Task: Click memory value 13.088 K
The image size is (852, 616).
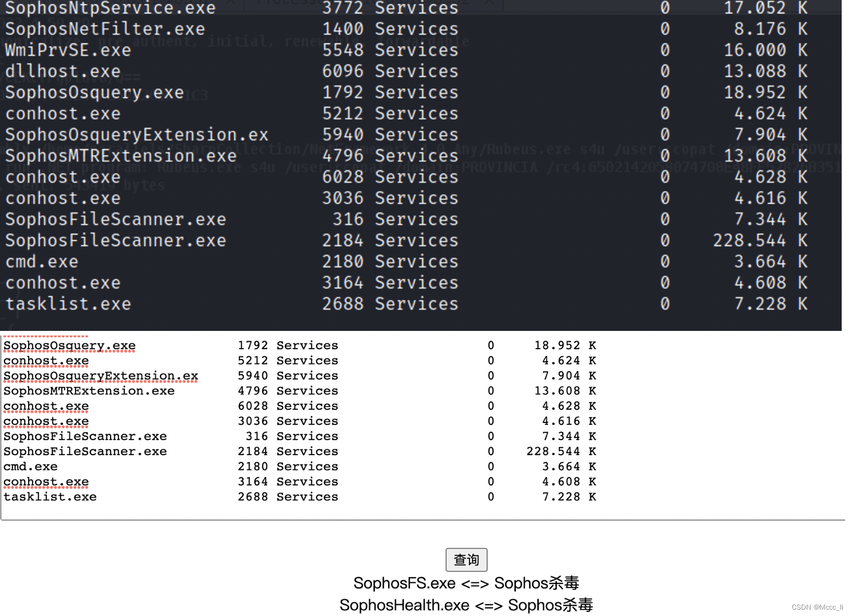Action: click(x=766, y=72)
